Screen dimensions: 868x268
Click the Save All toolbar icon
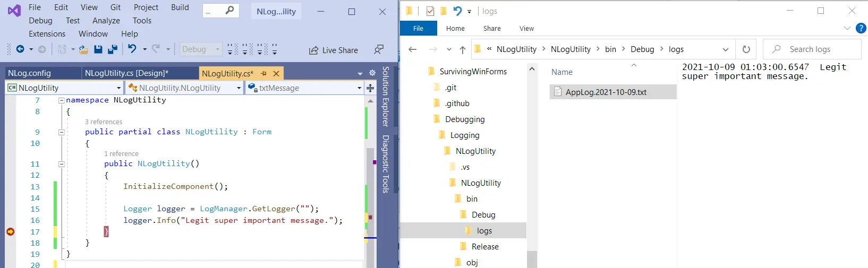pyautogui.click(x=113, y=49)
